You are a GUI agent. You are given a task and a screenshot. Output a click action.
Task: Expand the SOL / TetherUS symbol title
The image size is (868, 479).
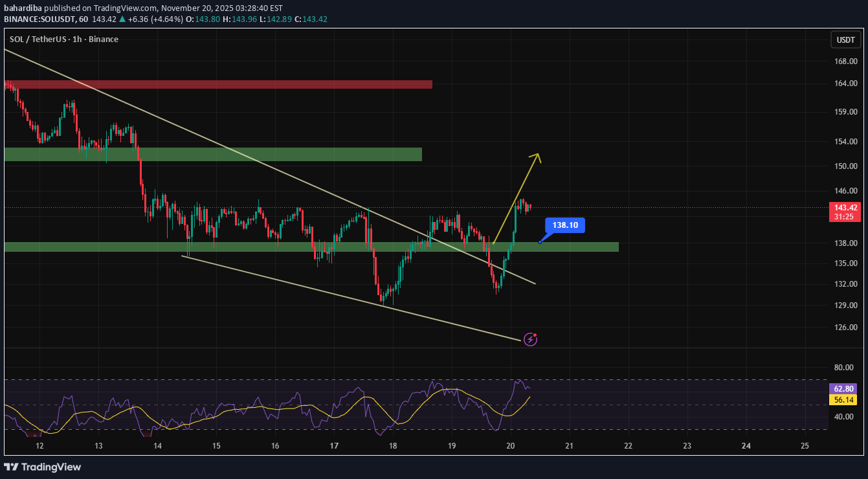[39, 39]
